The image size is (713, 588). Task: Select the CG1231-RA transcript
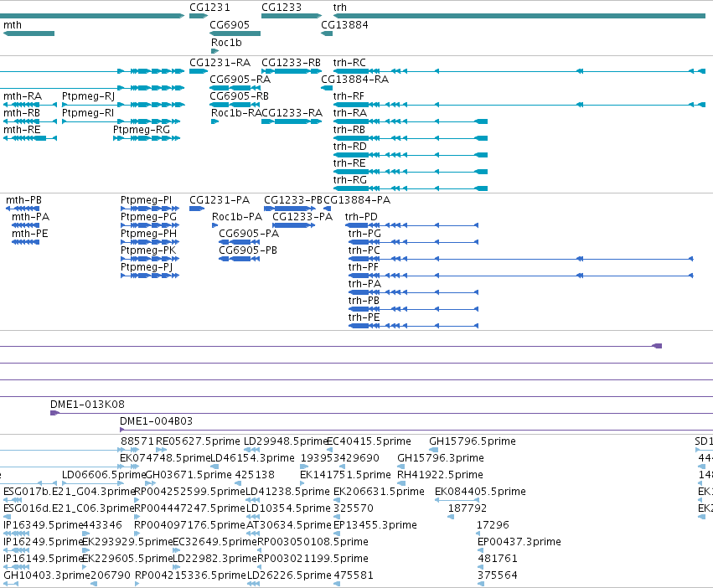(220, 62)
